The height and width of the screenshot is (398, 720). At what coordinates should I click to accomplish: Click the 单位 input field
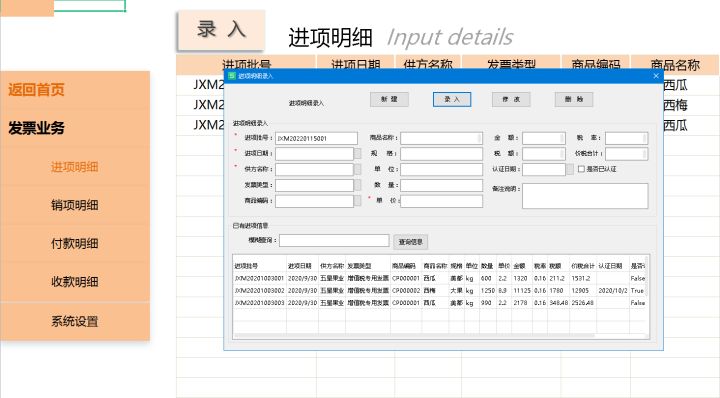(441, 169)
